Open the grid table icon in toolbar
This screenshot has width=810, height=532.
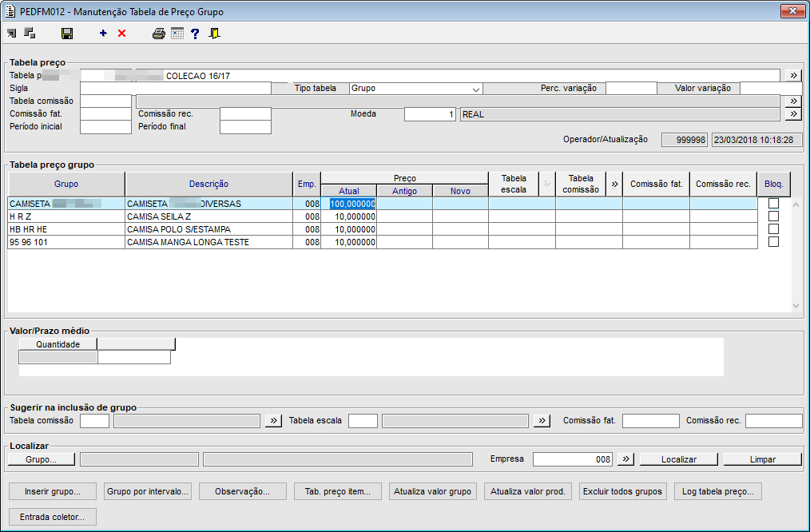177,34
